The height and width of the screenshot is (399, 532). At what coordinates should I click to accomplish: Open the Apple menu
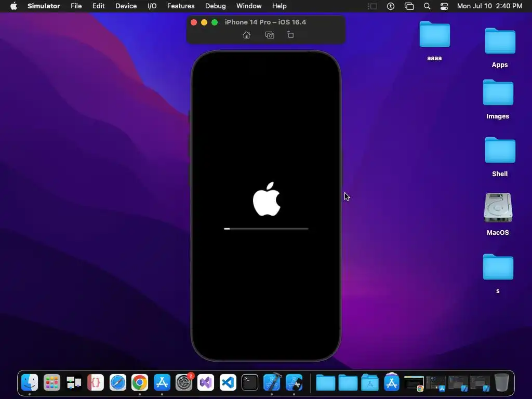14,6
